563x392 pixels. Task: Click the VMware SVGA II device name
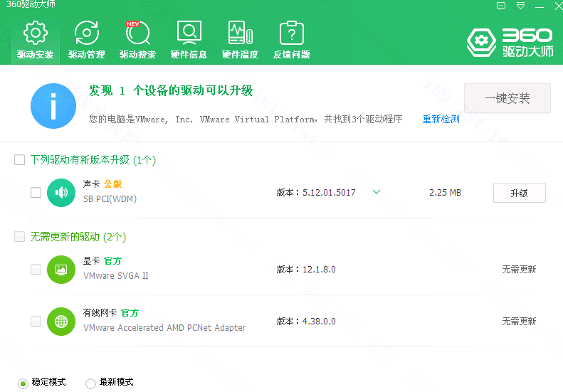coord(115,276)
